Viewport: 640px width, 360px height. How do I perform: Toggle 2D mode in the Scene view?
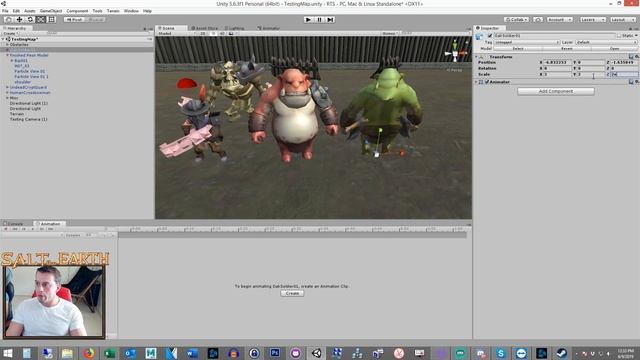pos(203,33)
